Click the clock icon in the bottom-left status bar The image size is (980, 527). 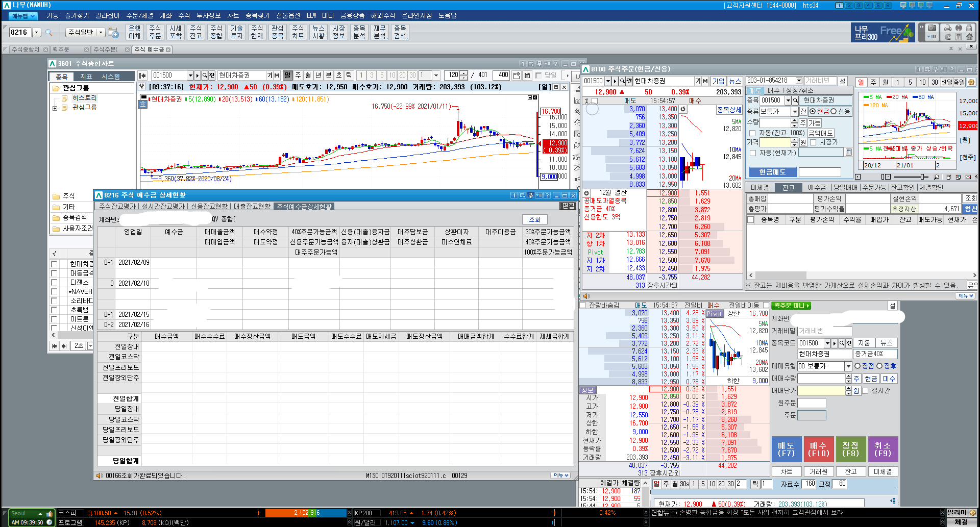coord(50,522)
